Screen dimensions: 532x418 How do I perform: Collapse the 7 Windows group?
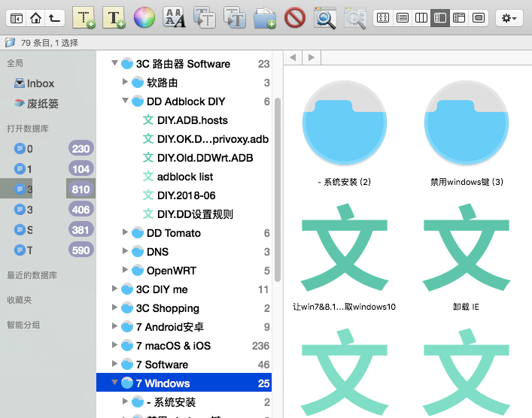(x=114, y=383)
